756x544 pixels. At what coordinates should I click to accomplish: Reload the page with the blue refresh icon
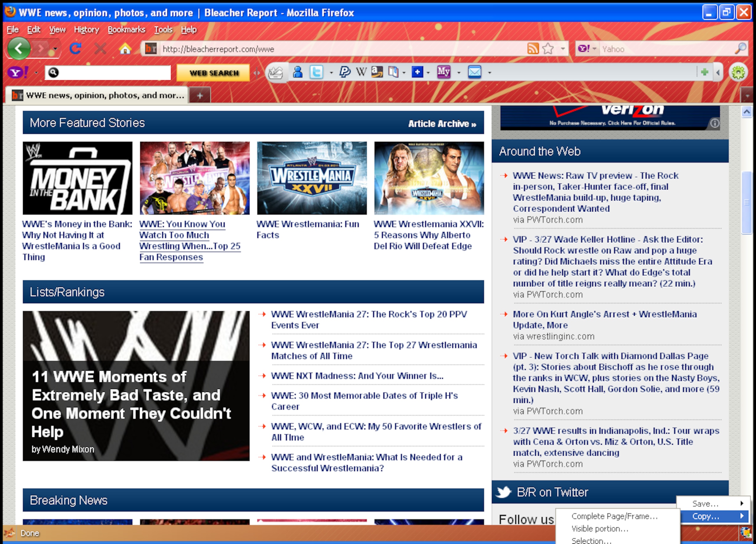75,49
